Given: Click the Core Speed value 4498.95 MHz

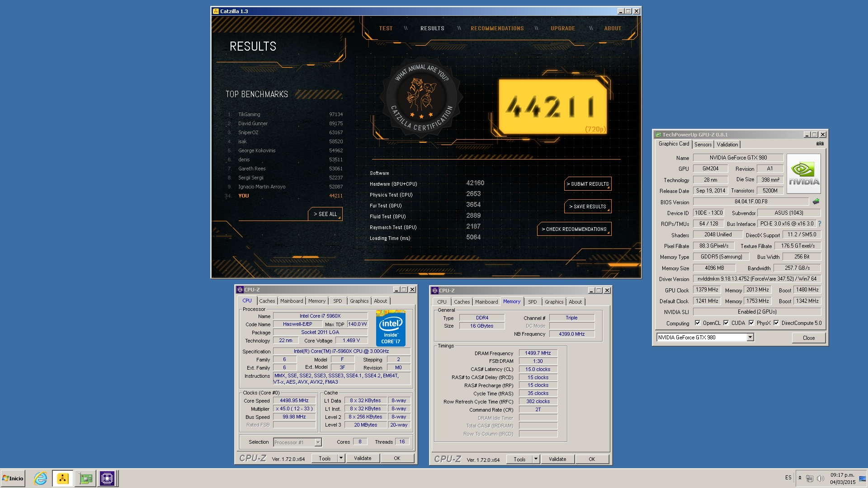Looking at the screenshot, I should click(294, 400).
